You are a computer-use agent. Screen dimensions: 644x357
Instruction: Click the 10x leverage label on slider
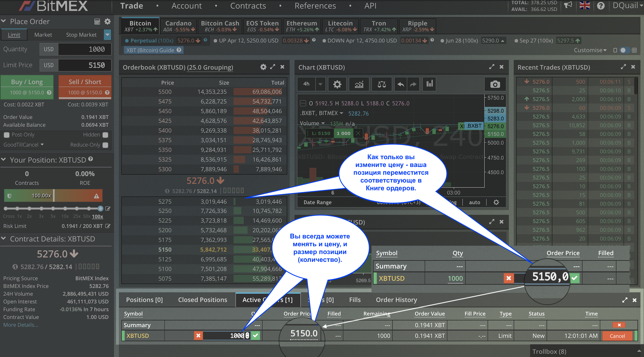point(65,216)
